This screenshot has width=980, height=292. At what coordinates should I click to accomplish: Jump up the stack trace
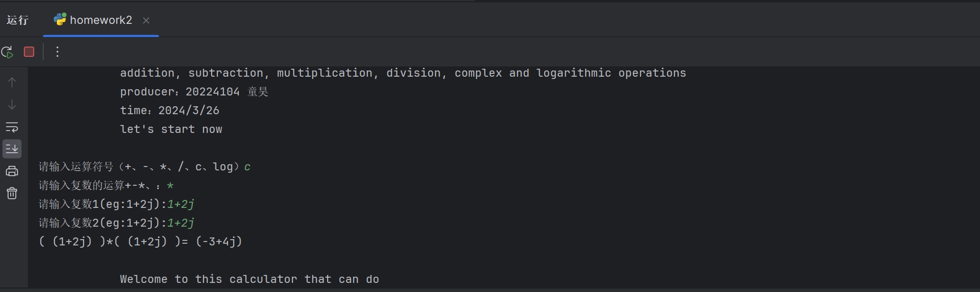pyautogui.click(x=12, y=82)
